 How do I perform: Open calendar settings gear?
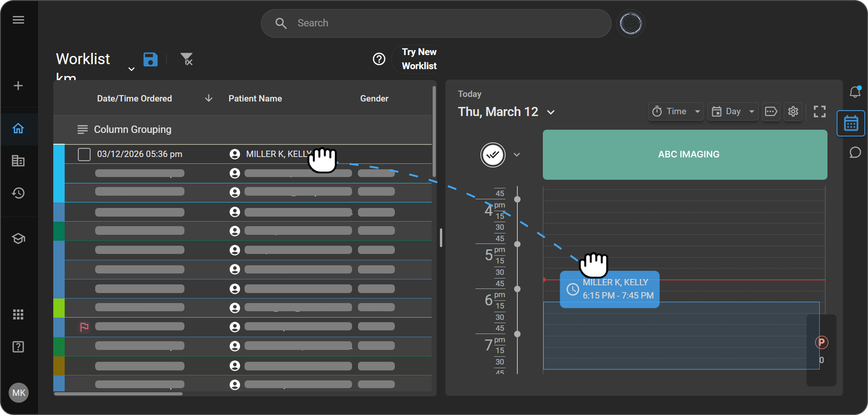[793, 111]
